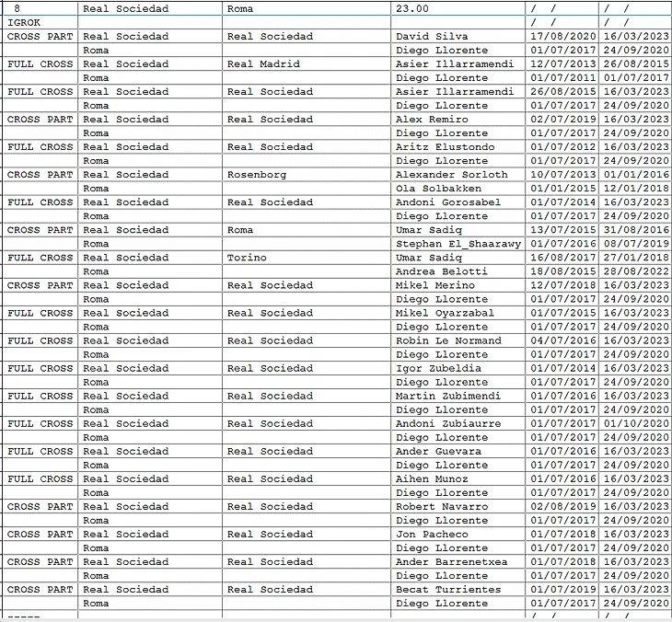Select the Jon Pacheco player cell

(458, 535)
